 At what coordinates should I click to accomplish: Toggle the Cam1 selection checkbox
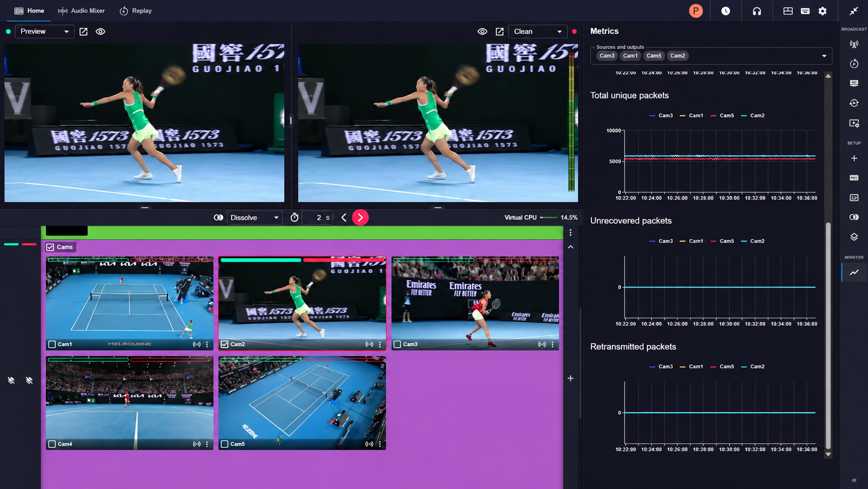52,345
